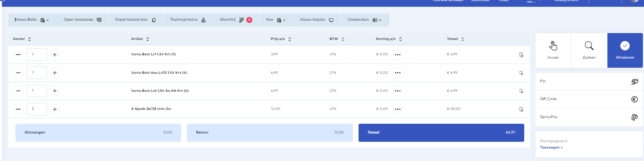Delete the Varta Batt Lr1 row

(521, 55)
